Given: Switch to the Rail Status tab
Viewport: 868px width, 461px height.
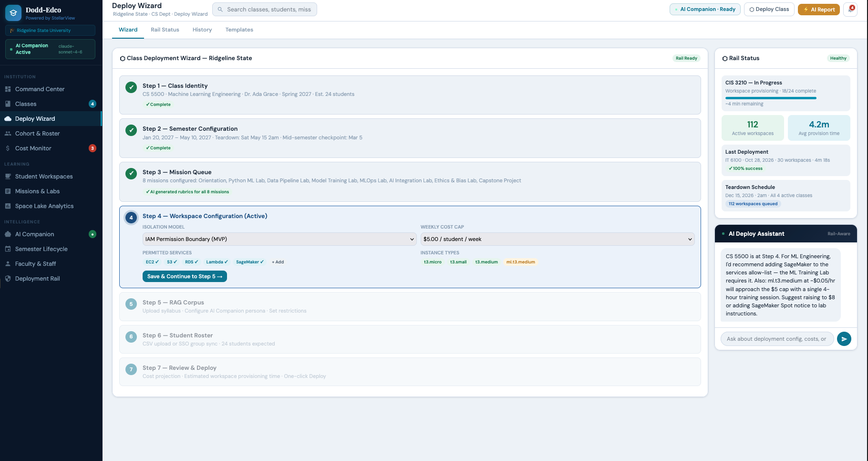Looking at the screenshot, I should (x=165, y=30).
